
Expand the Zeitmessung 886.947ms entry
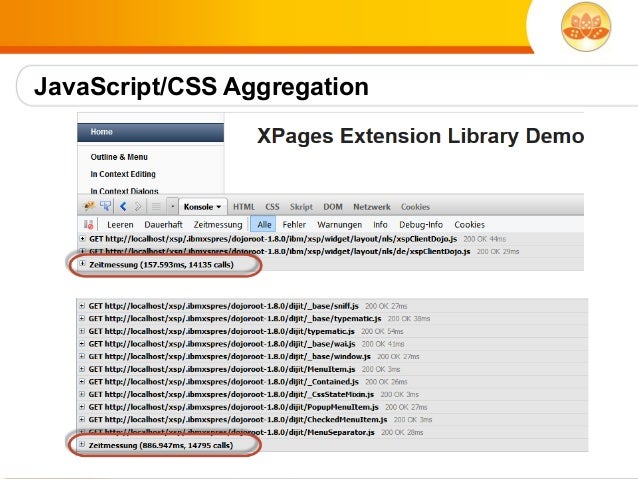point(82,444)
